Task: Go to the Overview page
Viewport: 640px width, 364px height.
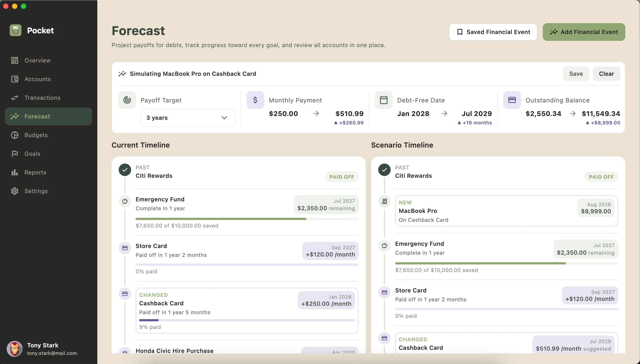Action: [48, 60]
